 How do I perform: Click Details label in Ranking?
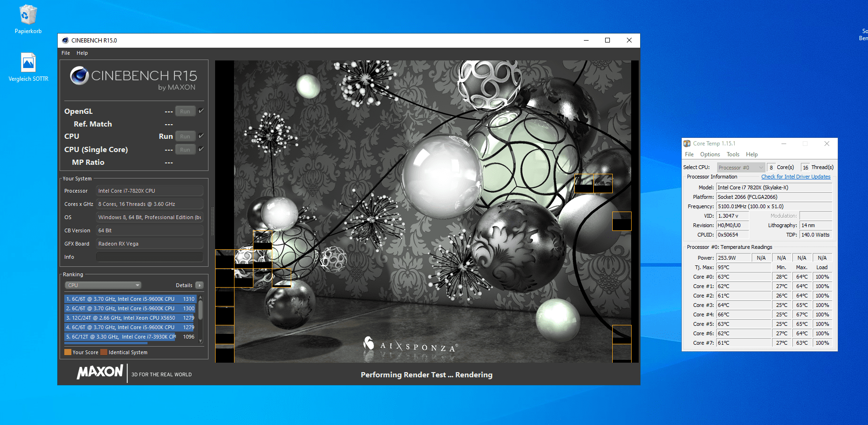(x=184, y=285)
